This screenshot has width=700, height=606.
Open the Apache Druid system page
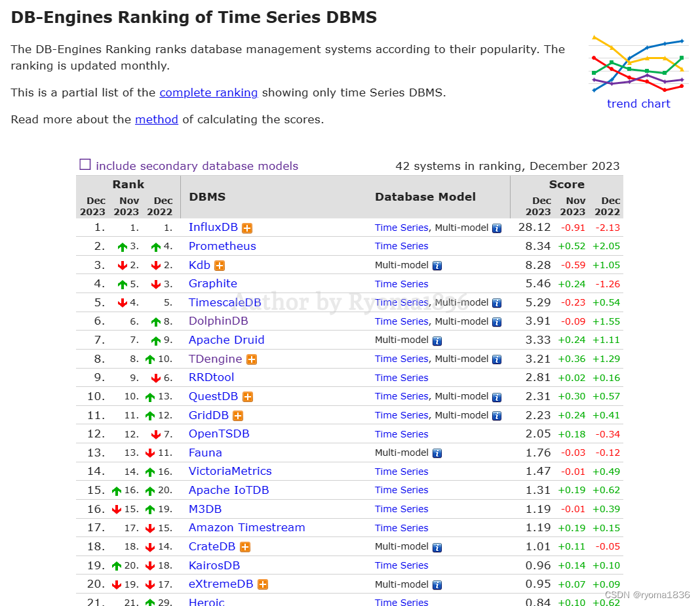(226, 340)
